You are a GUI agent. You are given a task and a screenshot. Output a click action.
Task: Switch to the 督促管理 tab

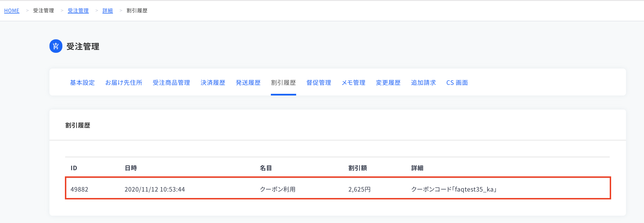point(319,83)
